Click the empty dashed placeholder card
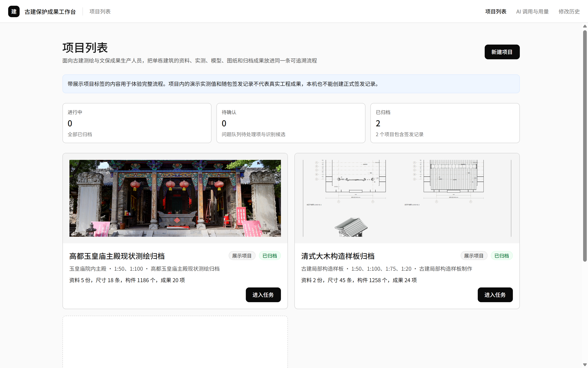This screenshot has width=588, height=368. point(175,342)
